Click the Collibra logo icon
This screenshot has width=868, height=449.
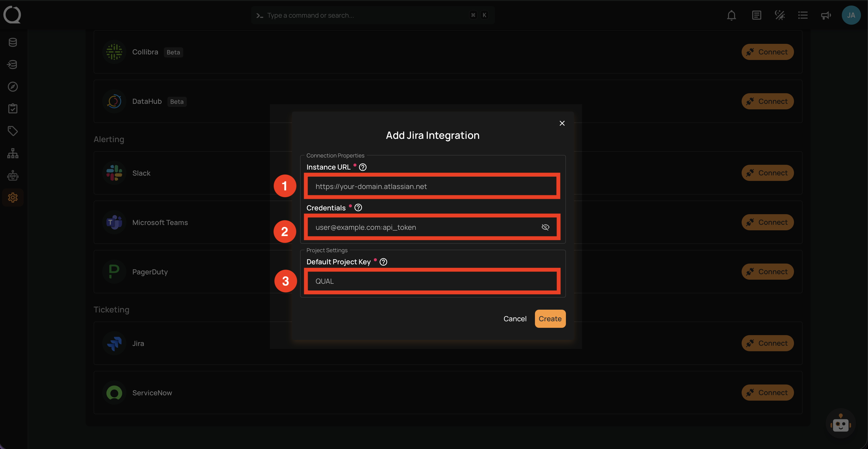pos(114,52)
